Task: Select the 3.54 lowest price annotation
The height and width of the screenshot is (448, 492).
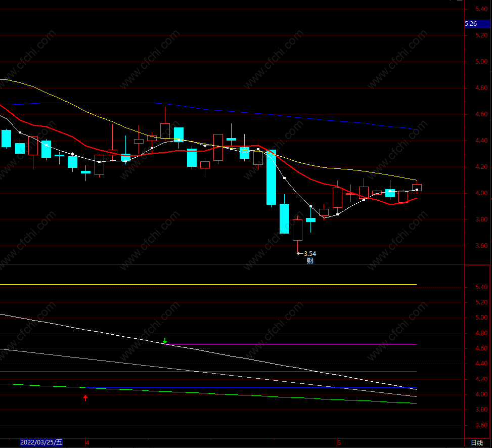Action: (309, 253)
